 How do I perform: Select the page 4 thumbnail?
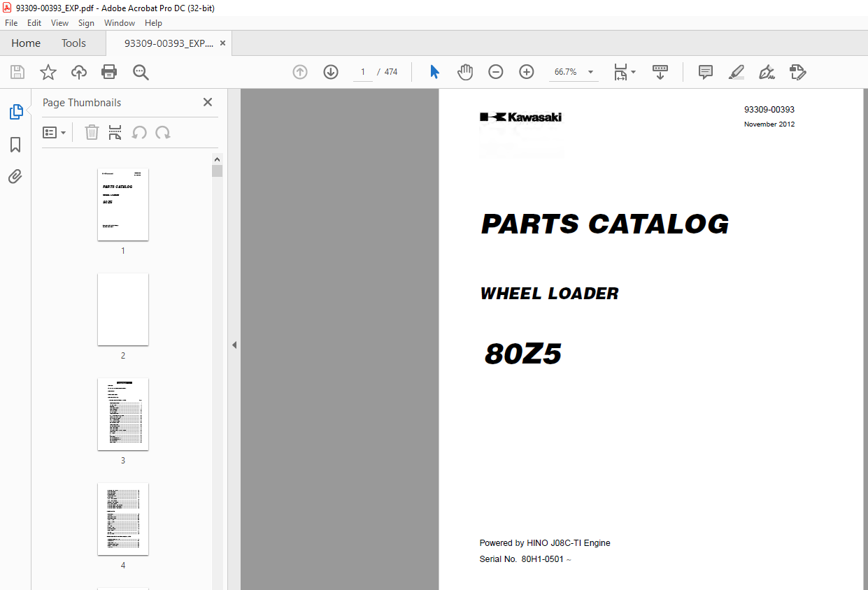tap(123, 519)
